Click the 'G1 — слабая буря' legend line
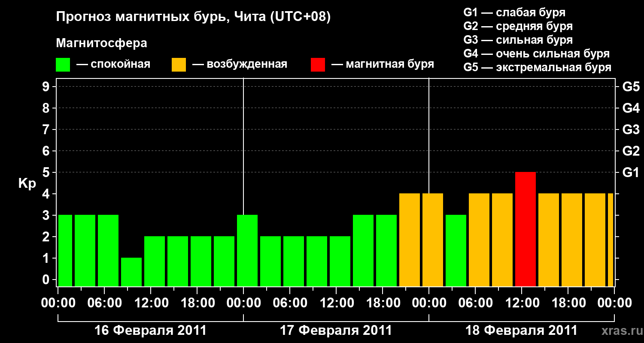 click(x=514, y=12)
